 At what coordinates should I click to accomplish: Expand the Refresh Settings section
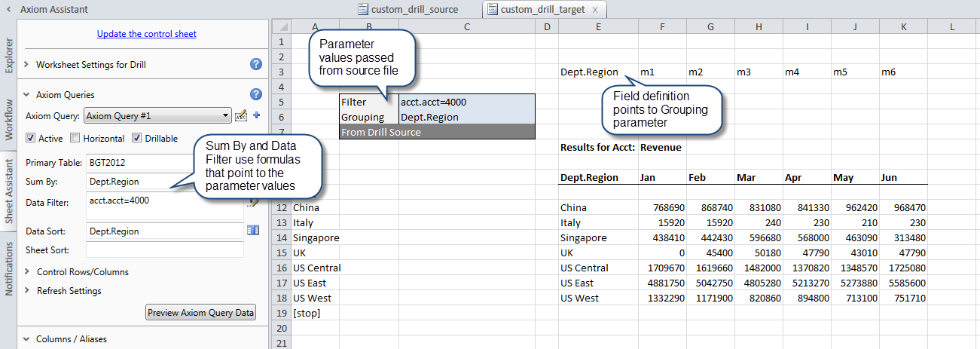coord(26,290)
